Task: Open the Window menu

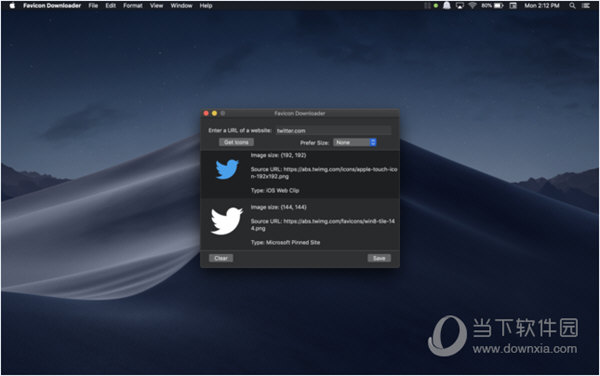Action: point(181,5)
